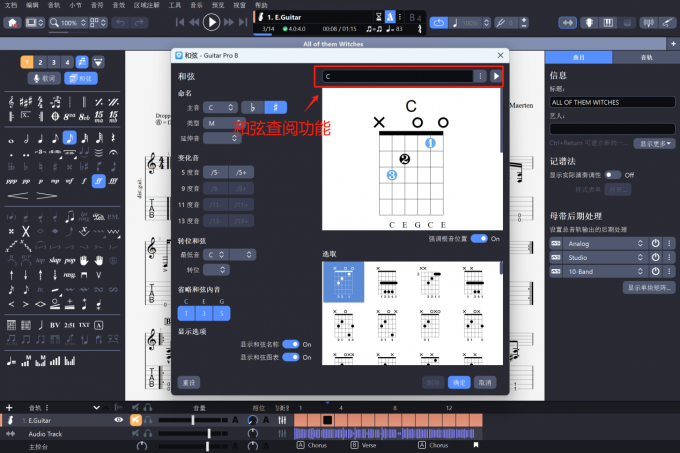Toggle mute on the Audio Track
This screenshot has width=680, height=453.
click(136, 433)
